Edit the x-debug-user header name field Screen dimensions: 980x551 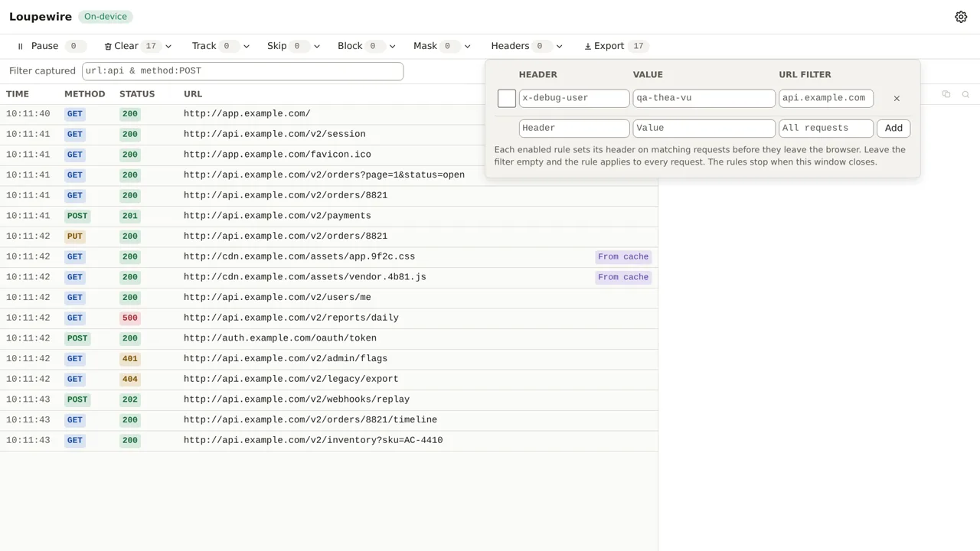coord(574,98)
